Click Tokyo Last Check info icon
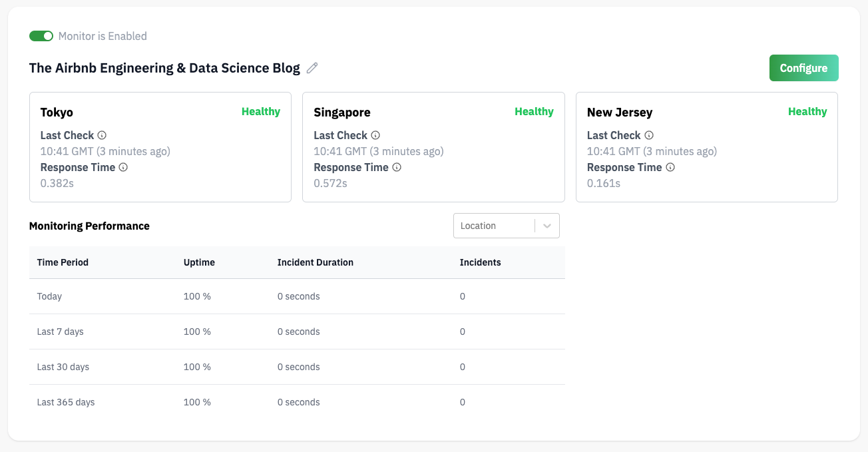Image resolution: width=868 pixels, height=452 pixels. 102,135
